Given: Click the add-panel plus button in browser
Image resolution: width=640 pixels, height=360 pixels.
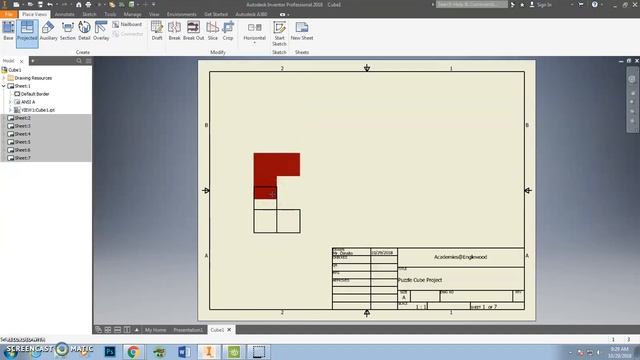Looking at the screenshot, I should point(32,61).
